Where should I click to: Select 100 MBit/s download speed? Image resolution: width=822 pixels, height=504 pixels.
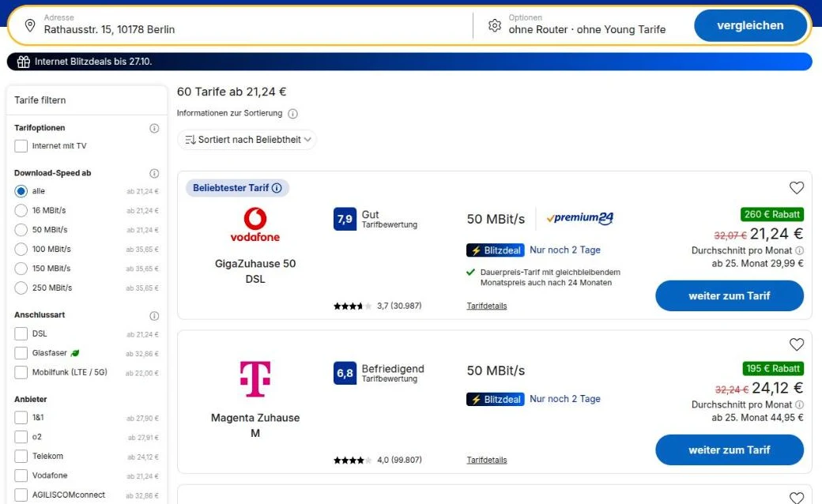click(x=21, y=250)
